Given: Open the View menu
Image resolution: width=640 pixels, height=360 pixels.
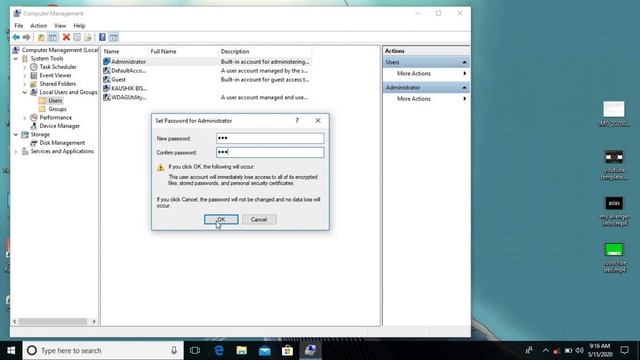Looking at the screenshot, I should click(60, 26).
